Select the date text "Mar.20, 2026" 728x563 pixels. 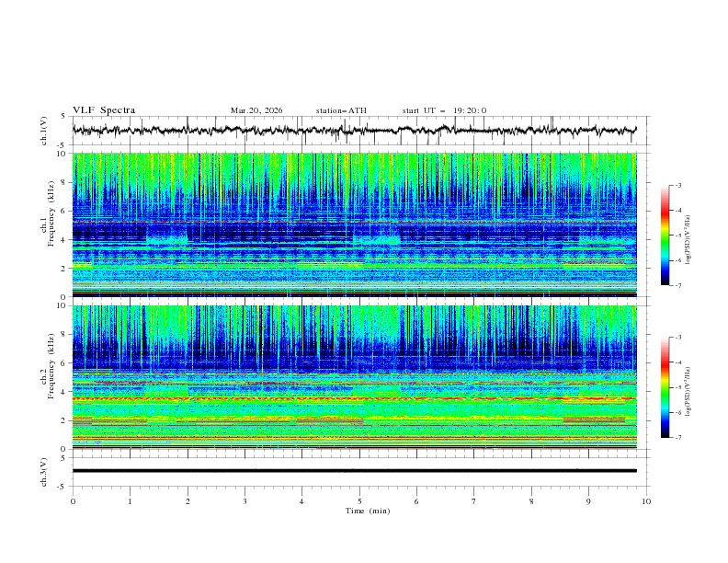(256, 110)
